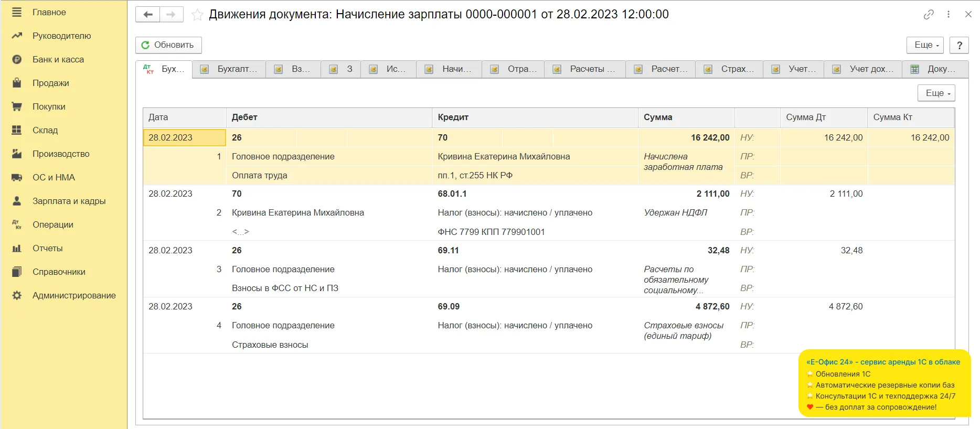Open help with the question mark button
Screen dimensions: 980x429
click(959, 45)
